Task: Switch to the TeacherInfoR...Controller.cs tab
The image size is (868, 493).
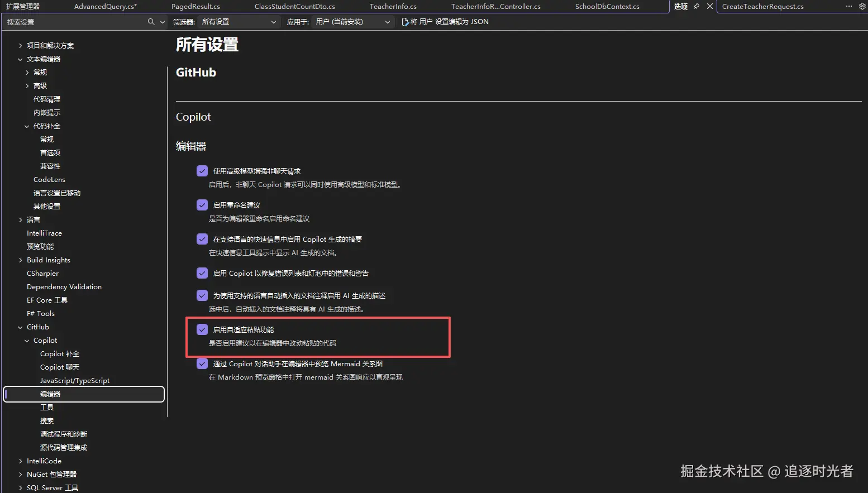Action: 496,7
